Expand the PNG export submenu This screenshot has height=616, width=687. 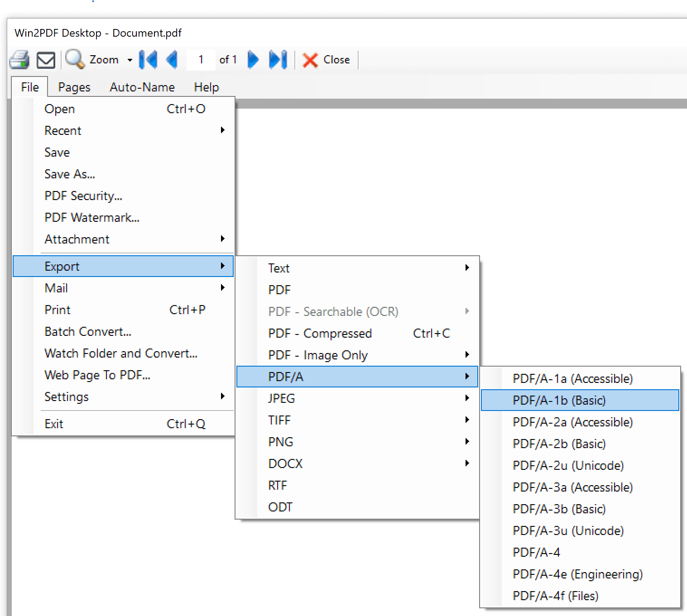coord(357,442)
